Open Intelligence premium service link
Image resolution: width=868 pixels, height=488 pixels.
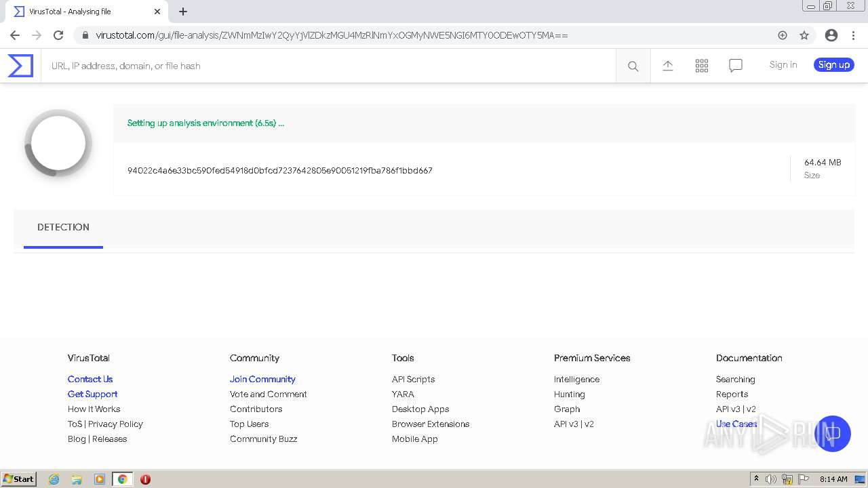pyautogui.click(x=576, y=380)
